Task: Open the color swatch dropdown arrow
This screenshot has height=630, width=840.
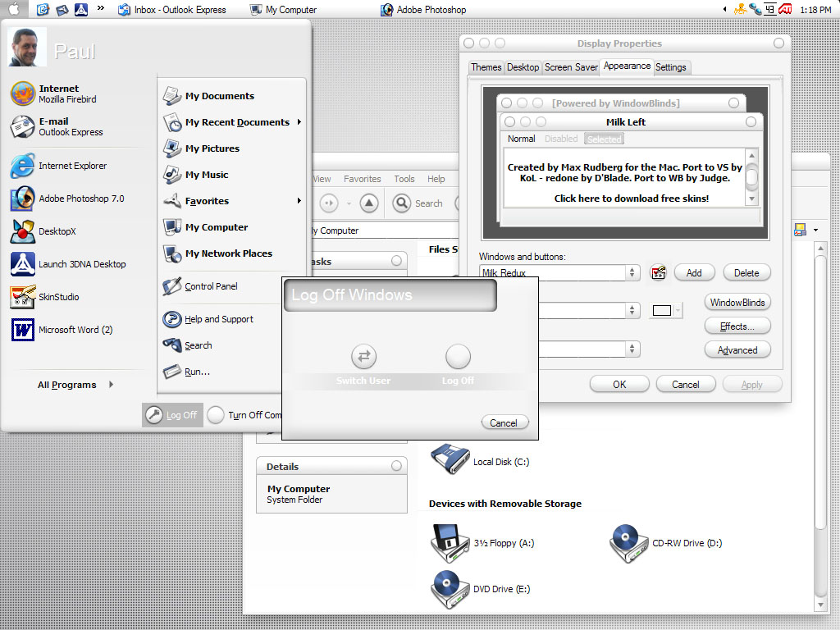Action: click(678, 311)
